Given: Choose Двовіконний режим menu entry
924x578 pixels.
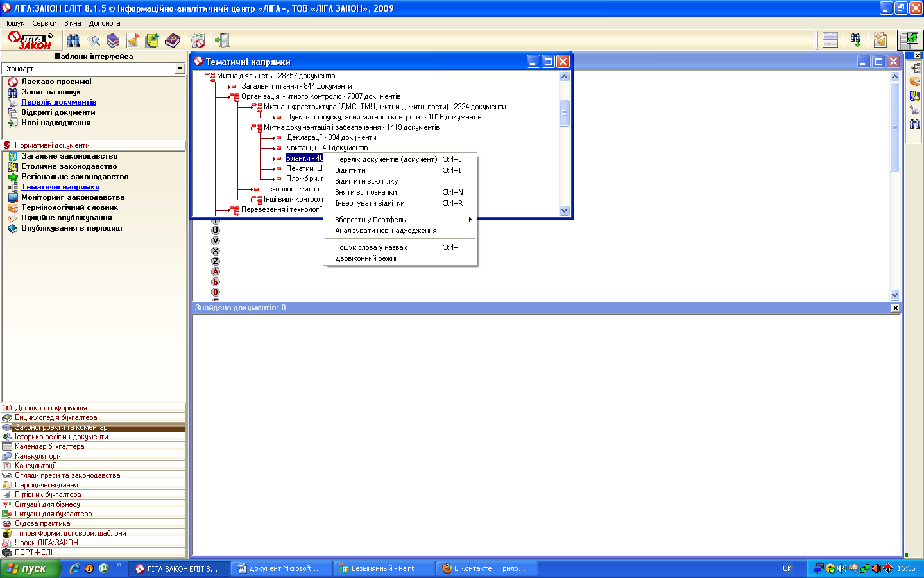Looking at the screenshot, I should [401, 258].
